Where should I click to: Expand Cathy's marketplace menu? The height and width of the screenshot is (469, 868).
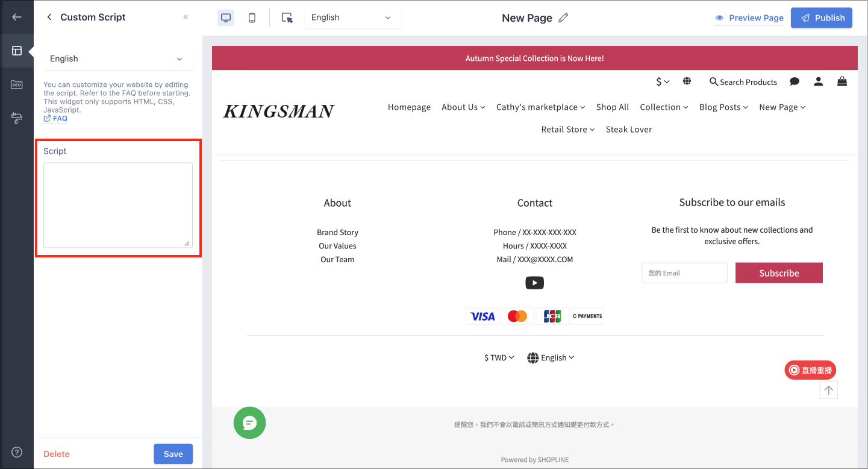pos(540,107)
